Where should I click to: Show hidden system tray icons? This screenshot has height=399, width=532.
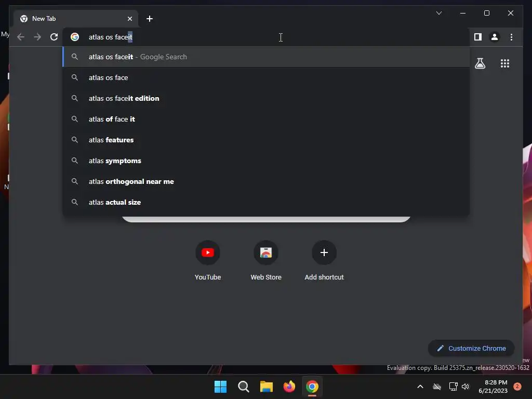(420, 387)
